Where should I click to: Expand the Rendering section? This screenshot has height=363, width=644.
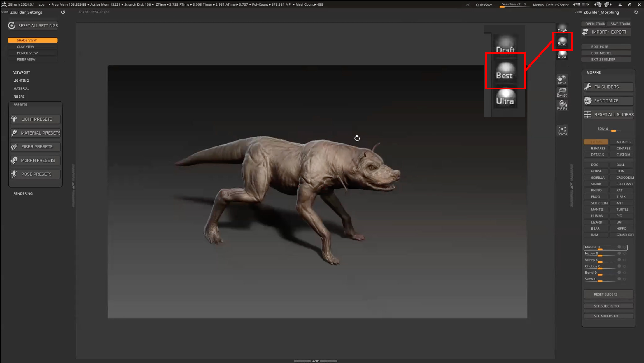(23, 194)
